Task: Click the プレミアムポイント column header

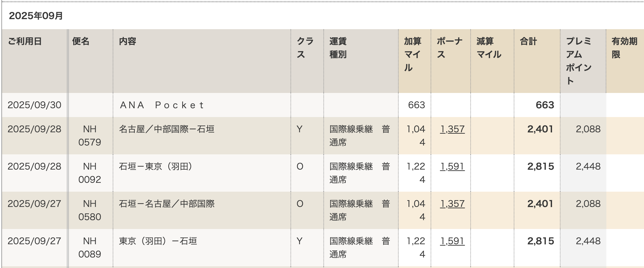Action: coord(579,61)
